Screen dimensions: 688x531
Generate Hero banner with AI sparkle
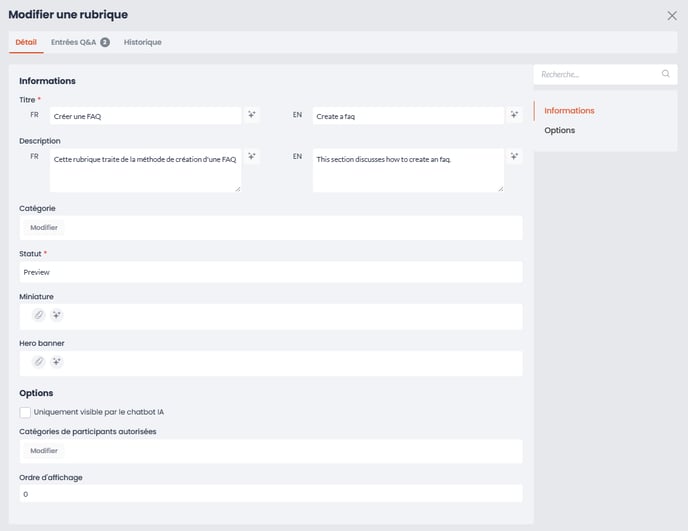click(57, 362)
